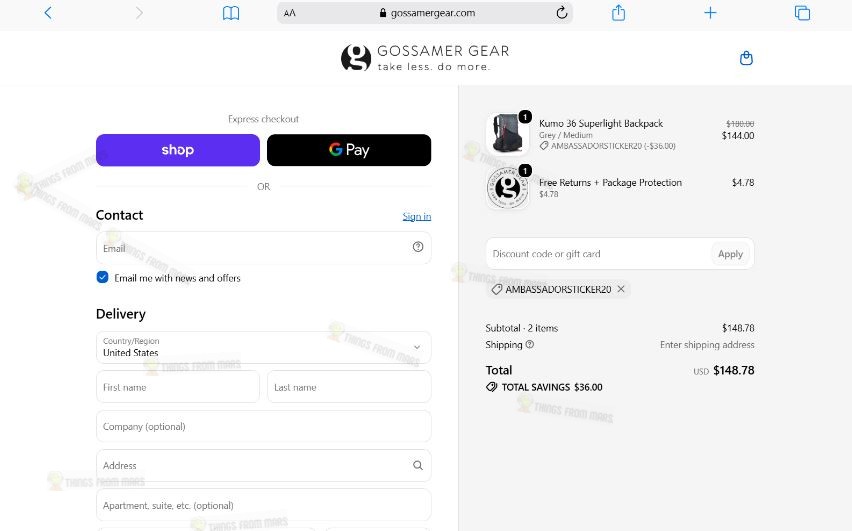Click the gossamergear.com address bar

click(425, 13)
